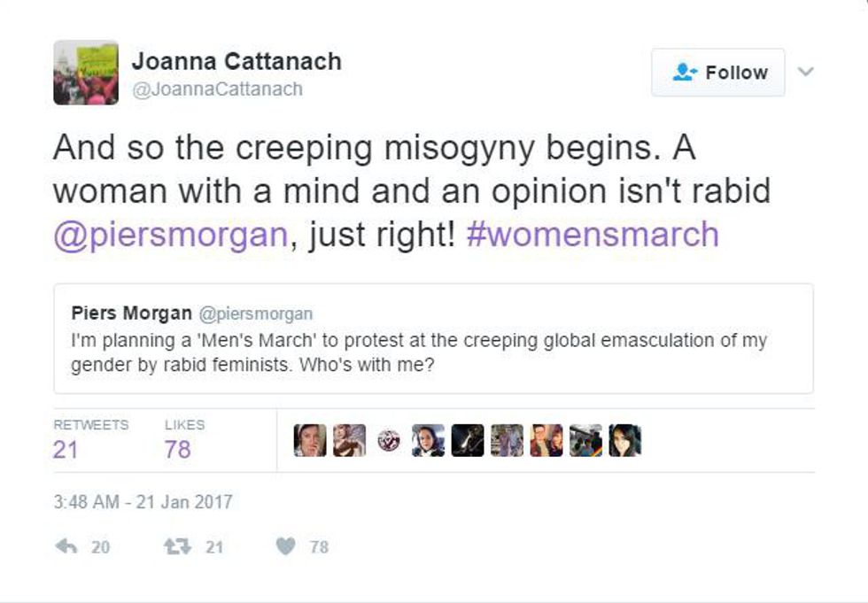The height and width of the screenshot is (603, 868).
Task: Click the Joanna Cattanach display name
Action: tap(236, 61)
